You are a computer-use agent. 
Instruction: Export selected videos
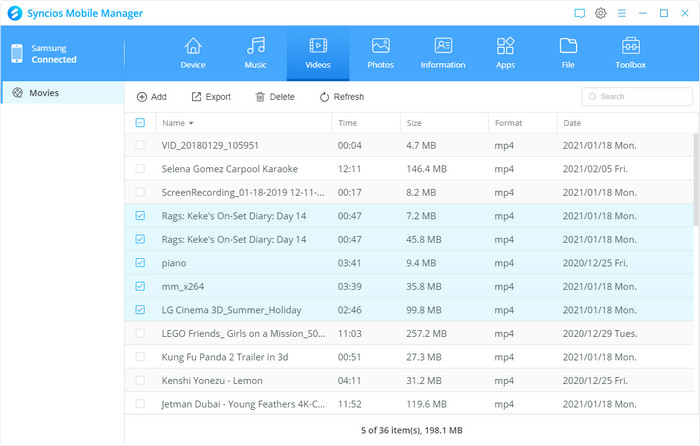211,97
